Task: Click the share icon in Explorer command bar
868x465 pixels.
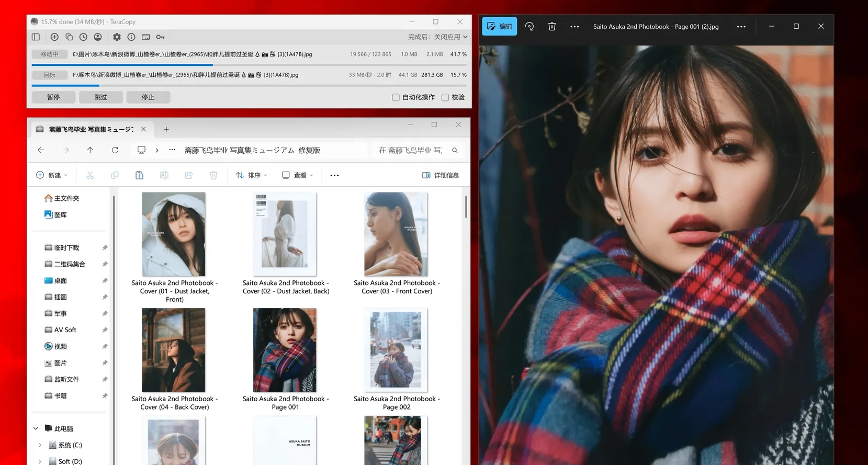Action: point(189,175)
